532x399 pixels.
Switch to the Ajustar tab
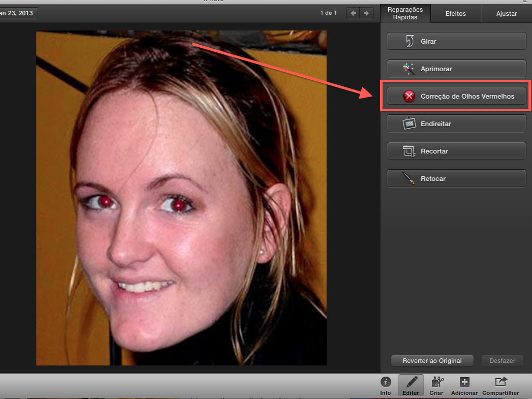tap(507, 14)
